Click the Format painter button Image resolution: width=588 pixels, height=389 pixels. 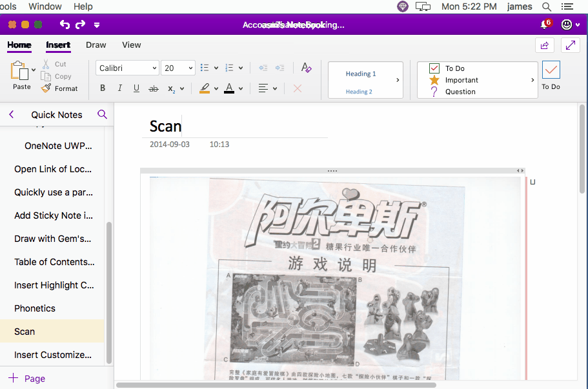tap(59, 88)
